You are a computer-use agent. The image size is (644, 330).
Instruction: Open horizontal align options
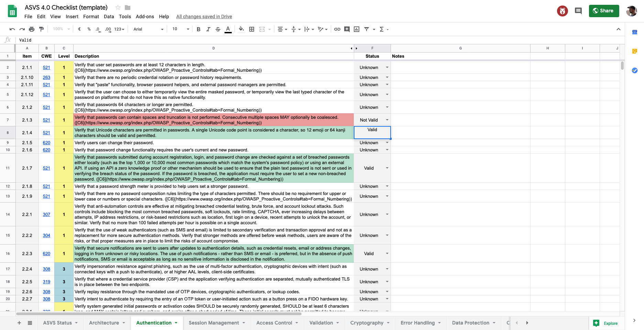tap(282, 29)
